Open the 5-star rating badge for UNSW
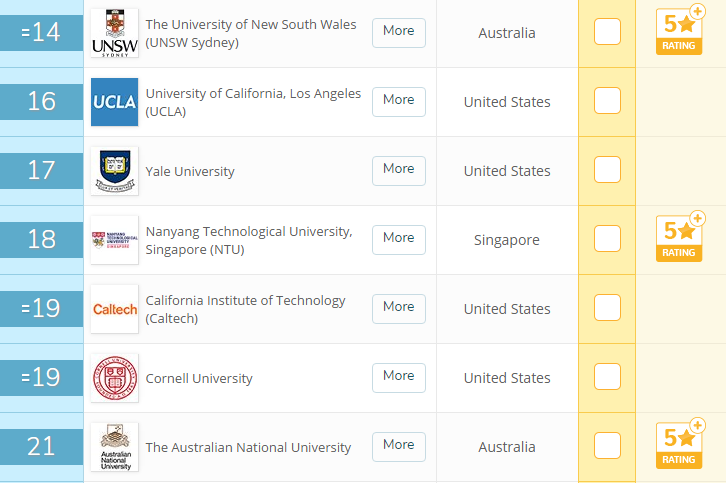The image size is (726, 483). click(x=679, y=32)
